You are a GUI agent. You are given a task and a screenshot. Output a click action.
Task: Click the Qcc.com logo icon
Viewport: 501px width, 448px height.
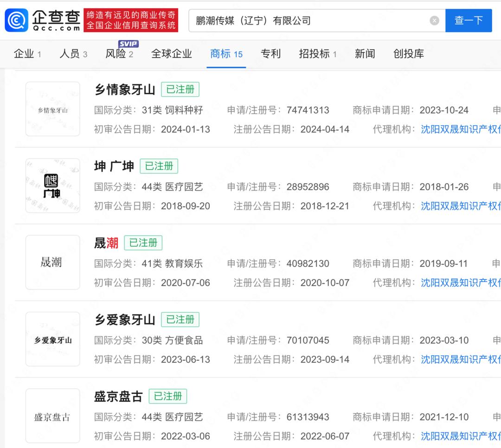[x=17, y=20]
